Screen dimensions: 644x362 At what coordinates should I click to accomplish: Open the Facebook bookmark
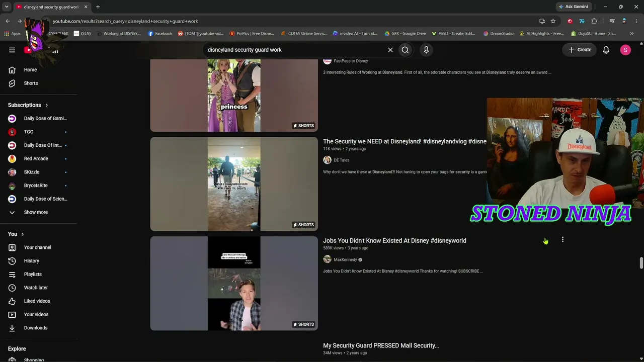(x=160, y=34)
